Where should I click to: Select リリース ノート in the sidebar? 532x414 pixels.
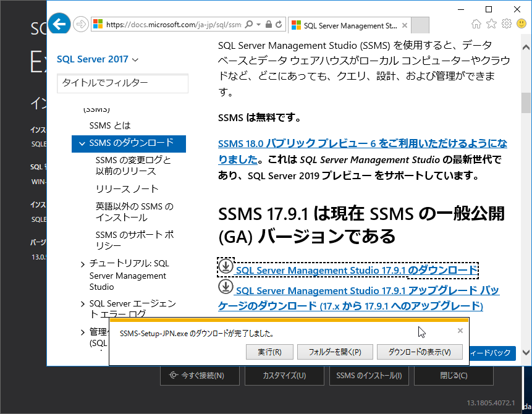coord(127,189)
